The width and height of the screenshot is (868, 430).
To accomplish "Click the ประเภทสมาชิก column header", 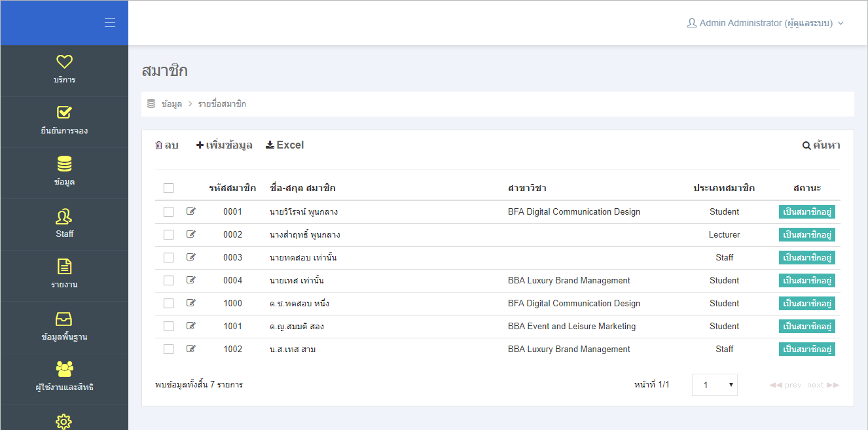I will click(724, 188).
